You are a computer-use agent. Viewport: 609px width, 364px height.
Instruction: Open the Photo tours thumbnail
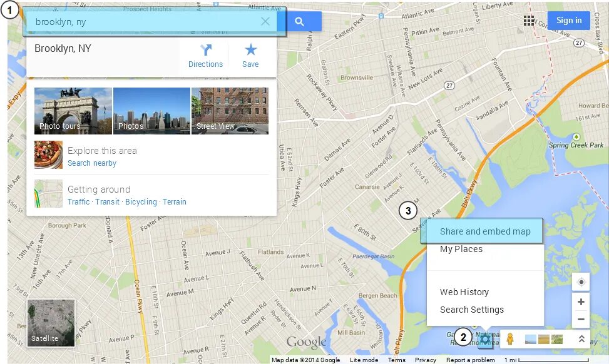click(73, 111)
